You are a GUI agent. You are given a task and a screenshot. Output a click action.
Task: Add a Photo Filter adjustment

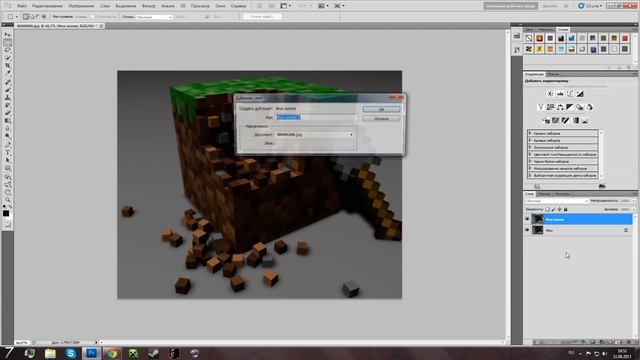click(x=580, y=107)
